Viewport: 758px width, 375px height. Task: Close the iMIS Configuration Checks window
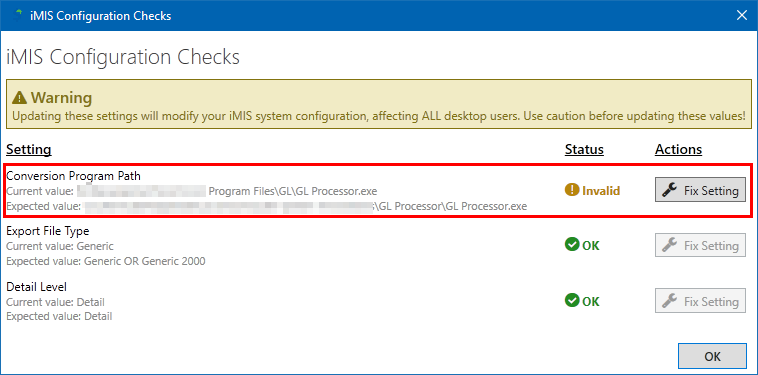tap(742, 15)
